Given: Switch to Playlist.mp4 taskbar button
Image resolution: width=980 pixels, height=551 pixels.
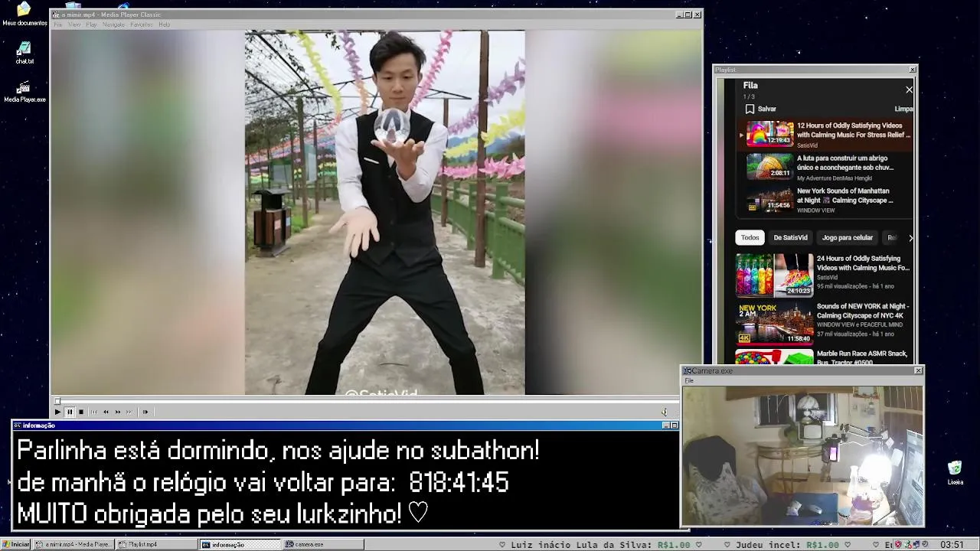Looking at the screenshot, I should (156, 544).
